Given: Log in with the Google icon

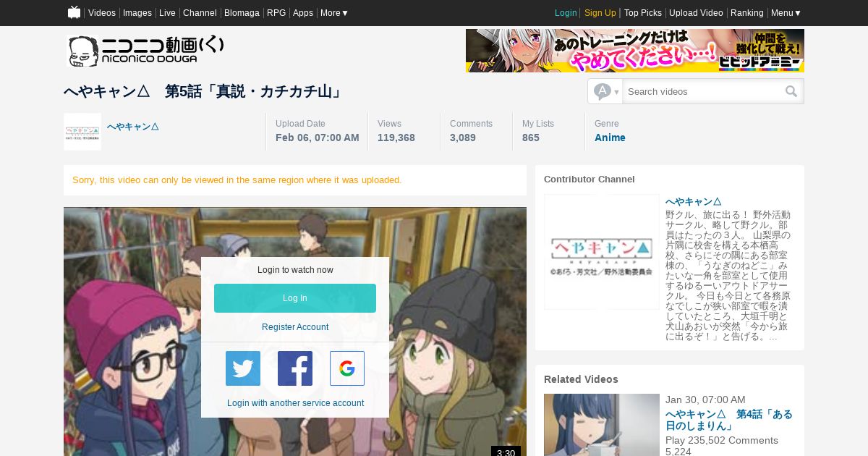Looking at the screenshot, I should [x=347, y=368].
